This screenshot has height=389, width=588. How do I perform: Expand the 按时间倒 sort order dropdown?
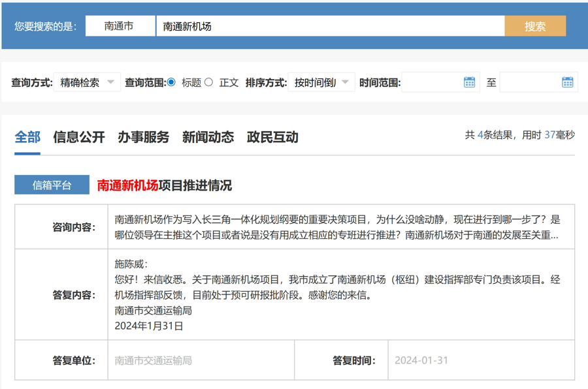[x=321, y=82]
